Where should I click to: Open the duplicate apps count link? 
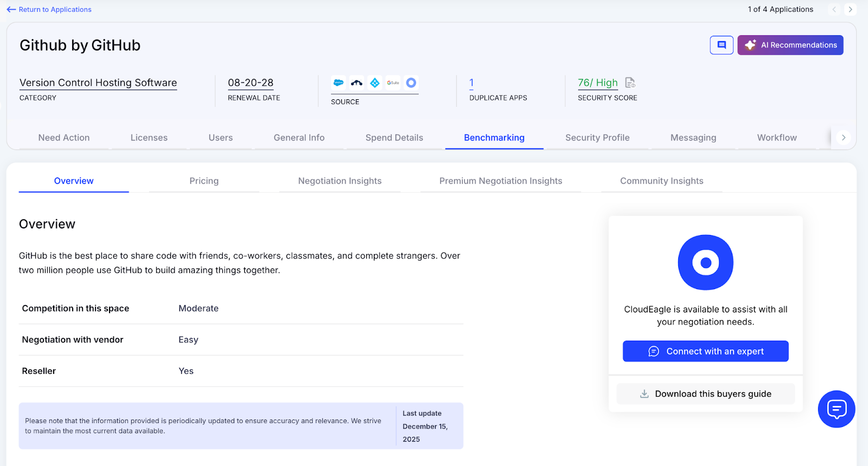(x=471, y=83)
